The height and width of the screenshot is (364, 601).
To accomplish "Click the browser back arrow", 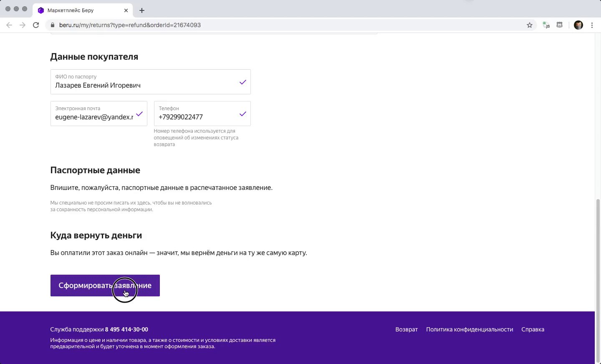I will click(x=9, y=25).
